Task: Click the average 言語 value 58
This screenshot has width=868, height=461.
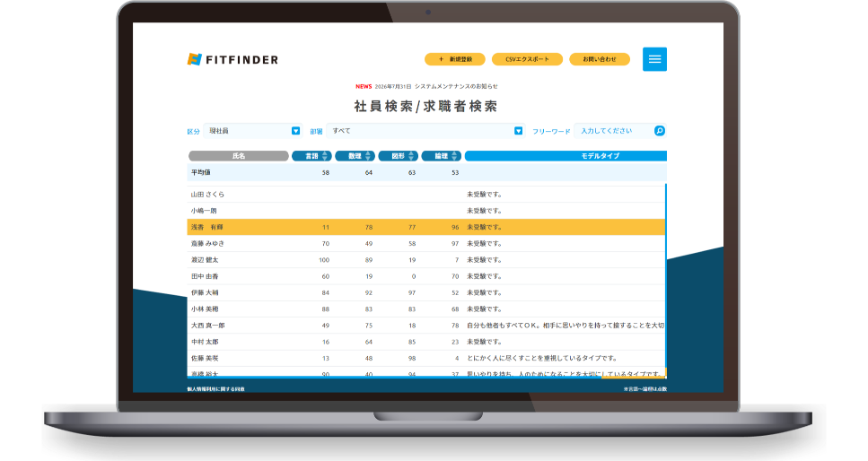Action: 326,173
